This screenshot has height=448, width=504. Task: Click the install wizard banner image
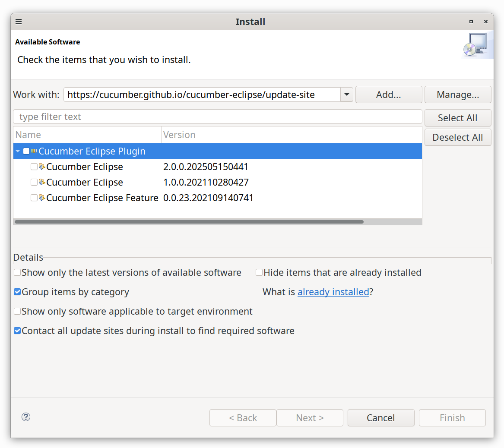(477, 45)
